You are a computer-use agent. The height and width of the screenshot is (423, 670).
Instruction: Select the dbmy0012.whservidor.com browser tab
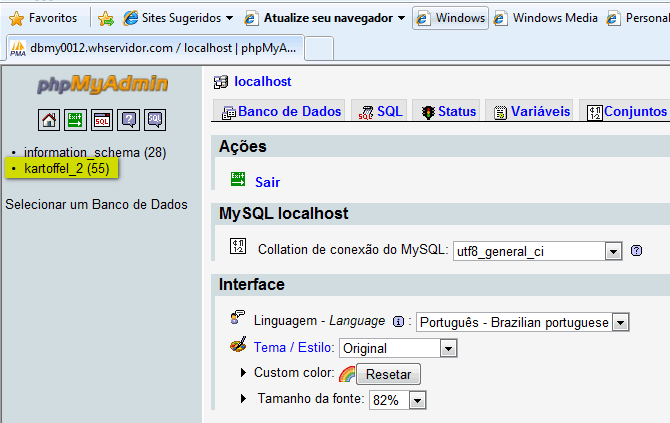click(x=156, y=48)
